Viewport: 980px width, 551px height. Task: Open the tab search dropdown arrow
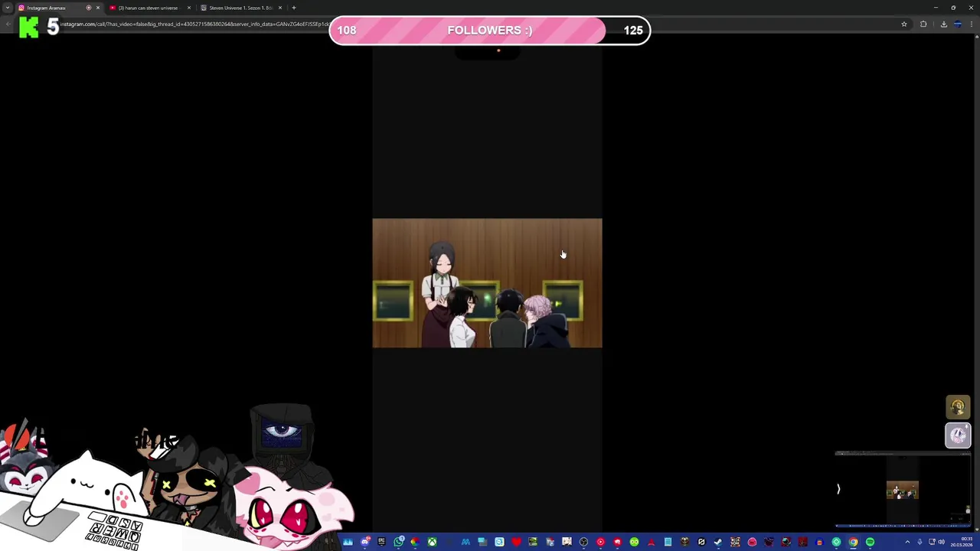click(x=8, y=8)
